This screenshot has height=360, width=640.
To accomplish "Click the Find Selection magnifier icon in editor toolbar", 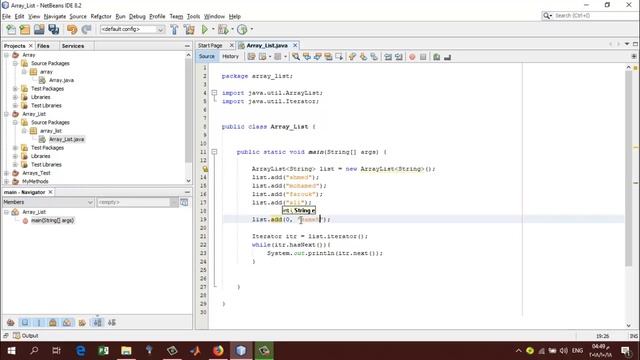I will pyautogui.click(x=296, y=57).
